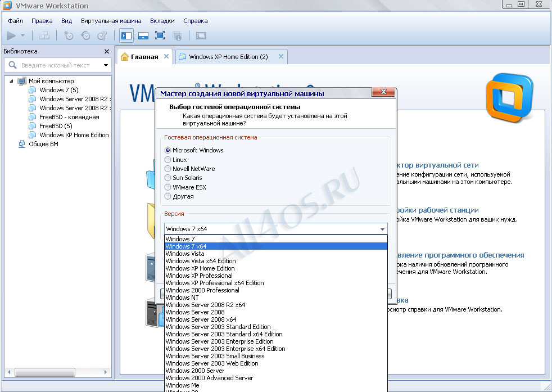Select Windows XP Home Edition in library tree

click(x=74, y=135)
